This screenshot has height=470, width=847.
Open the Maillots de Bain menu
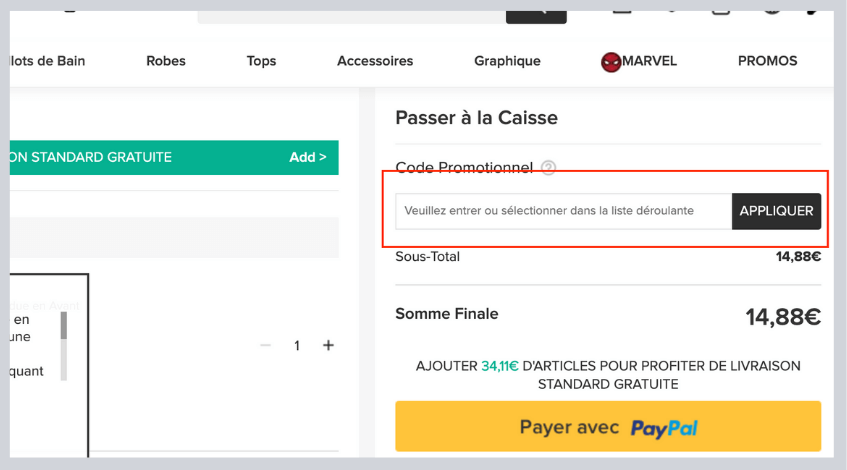47,61
